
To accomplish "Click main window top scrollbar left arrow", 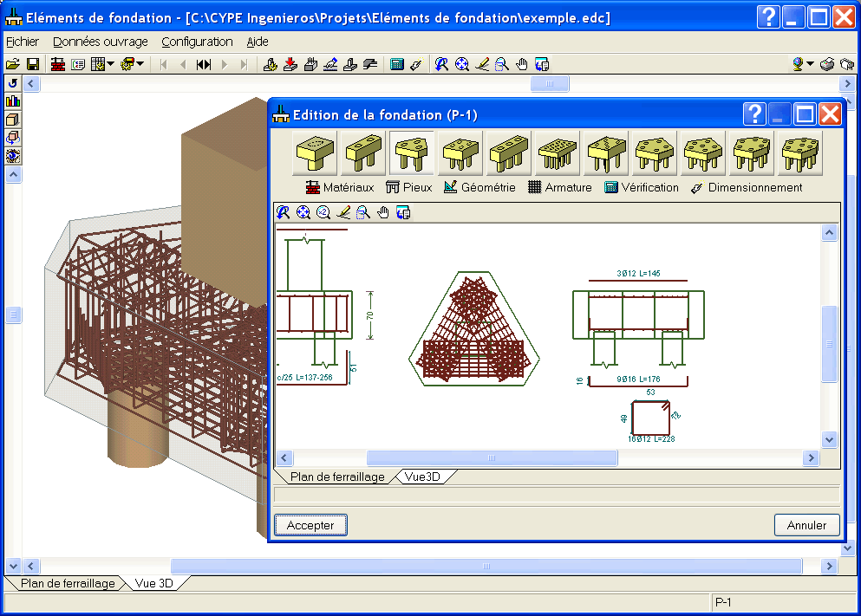I will click(31, 84).
